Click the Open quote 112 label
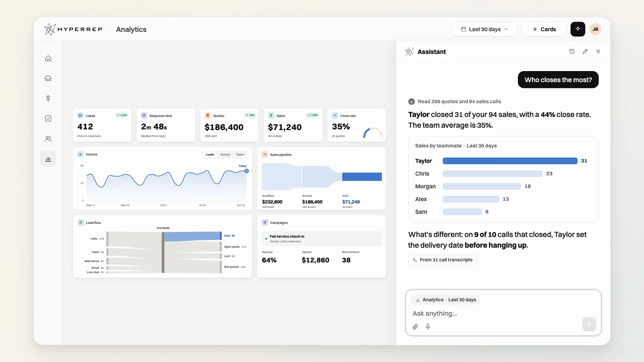Viewport: 644px width, 362px height. pos(235,247)
